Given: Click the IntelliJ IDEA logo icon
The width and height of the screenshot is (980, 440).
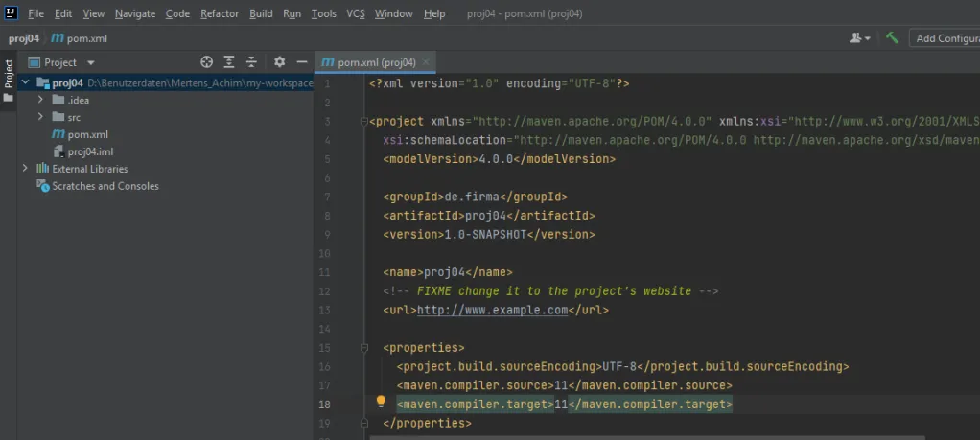Looking at the screenshot, I should pos(12,12).
